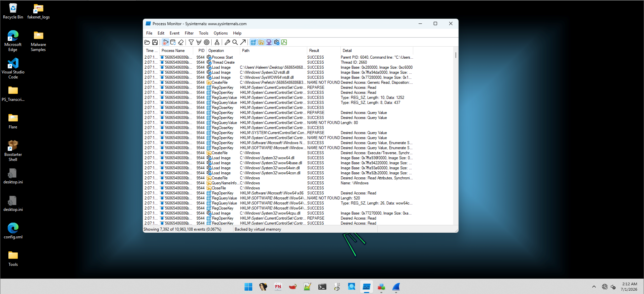644x294 pixels.
Task: Save the capture with the floppy disk icon
Action: coord(155,42)
